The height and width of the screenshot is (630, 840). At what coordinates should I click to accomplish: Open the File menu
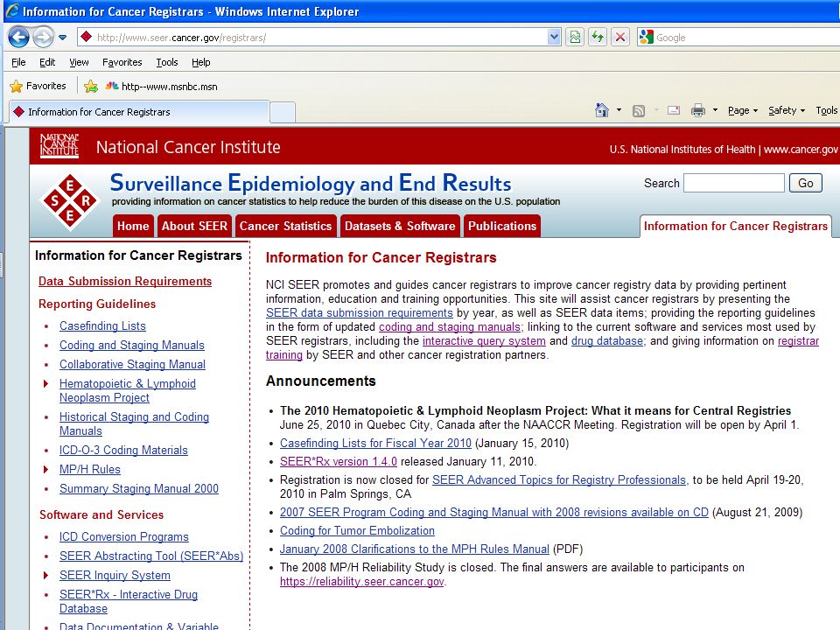click(x=18, y=62)
